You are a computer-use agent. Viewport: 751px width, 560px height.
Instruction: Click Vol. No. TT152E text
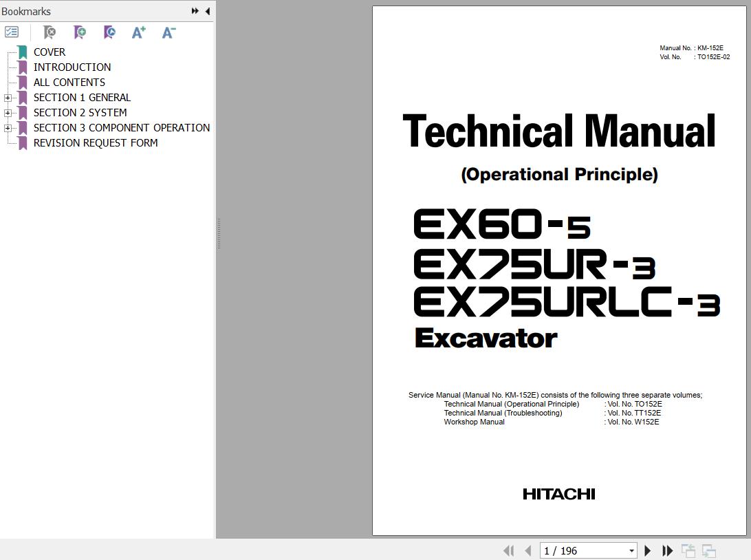point(634,413)
